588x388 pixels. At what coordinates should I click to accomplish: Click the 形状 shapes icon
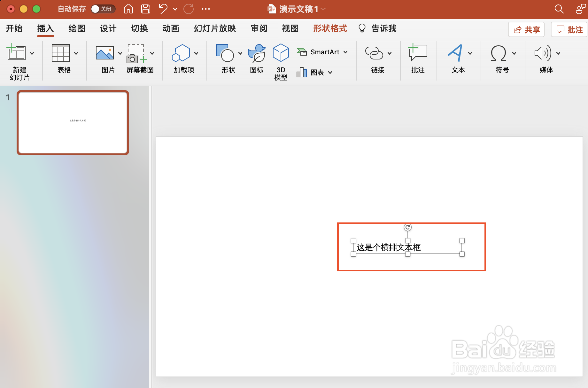[225, 53]
